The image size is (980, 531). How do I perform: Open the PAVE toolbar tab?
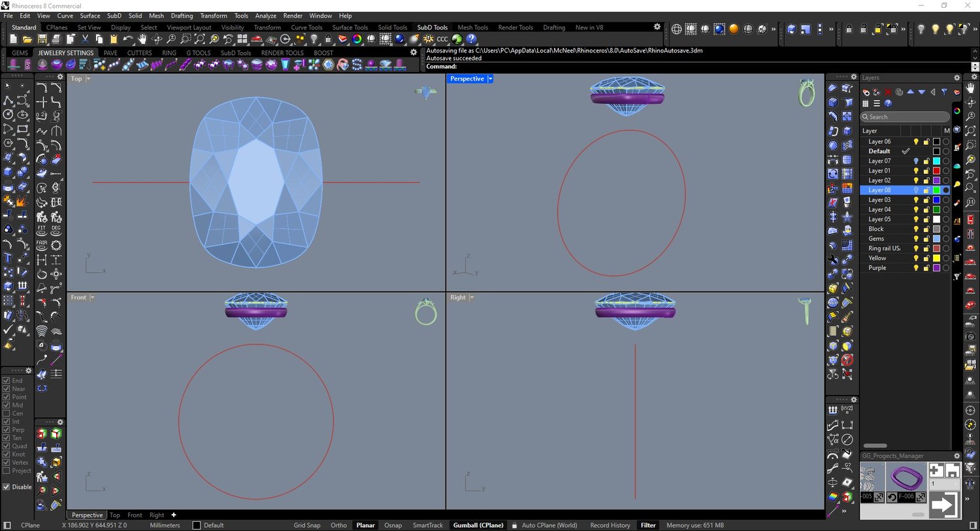[110, 53]
